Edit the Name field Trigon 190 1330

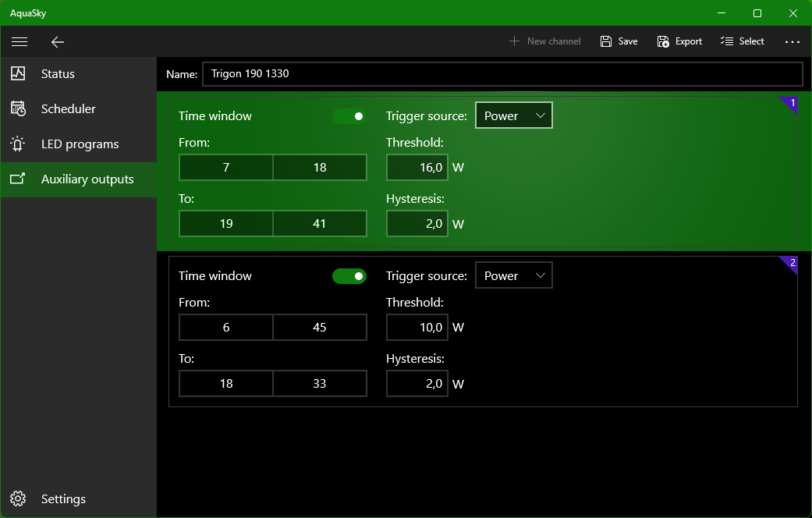tap(502, 74)
